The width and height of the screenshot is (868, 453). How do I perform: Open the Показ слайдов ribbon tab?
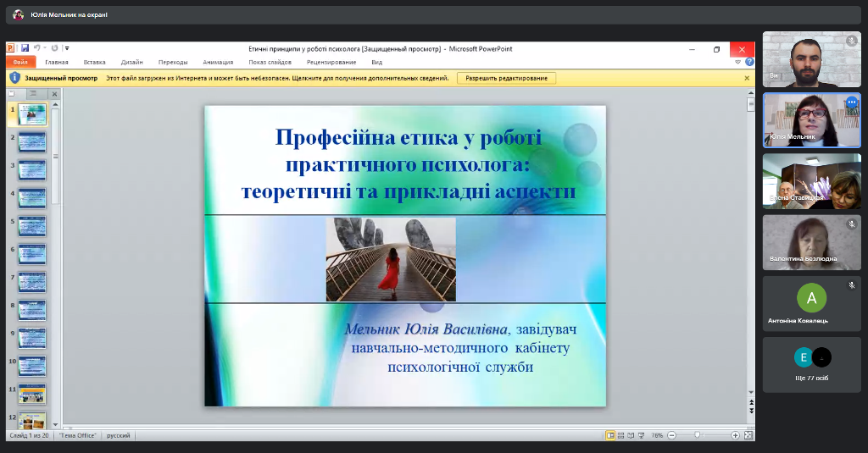click(x=270, y=62)
